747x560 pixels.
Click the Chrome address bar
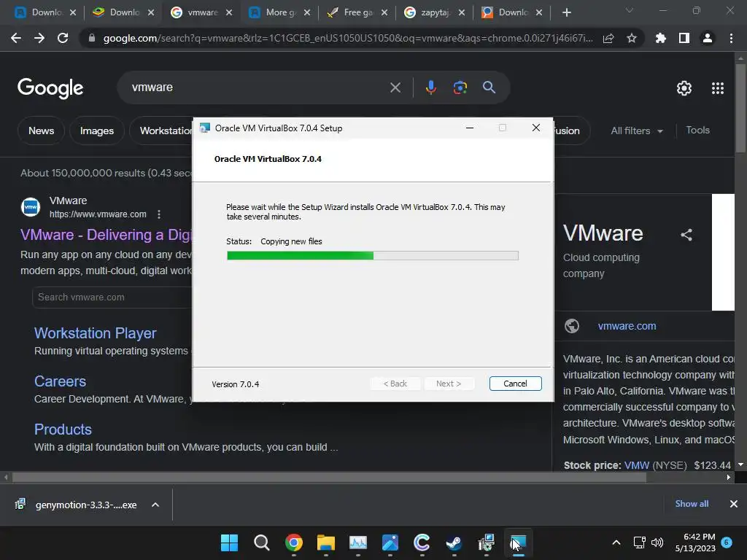point(348,38)
